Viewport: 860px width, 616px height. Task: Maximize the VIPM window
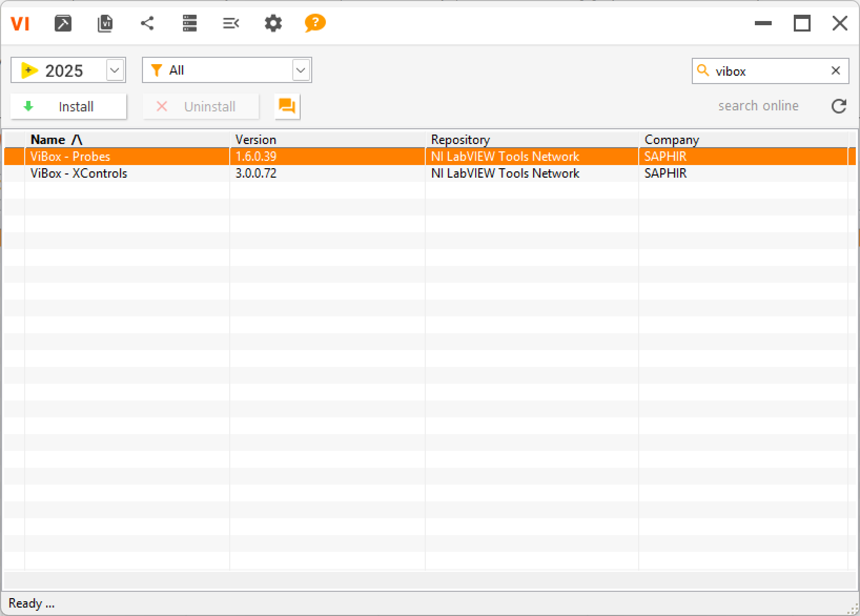(x=802, y=23)
